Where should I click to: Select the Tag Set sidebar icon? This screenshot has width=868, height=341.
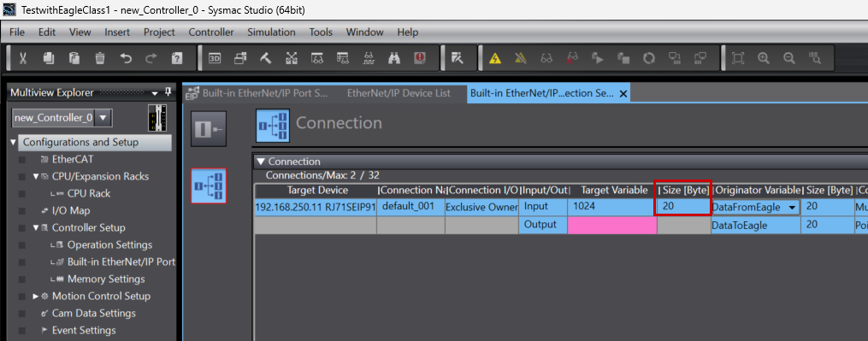(x=209, y=128)
